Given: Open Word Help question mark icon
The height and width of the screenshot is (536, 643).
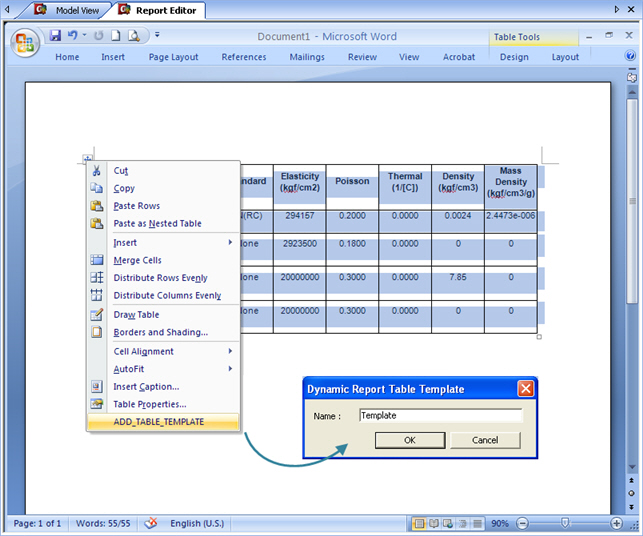Looking at the screenshot, I should point(630,57).
